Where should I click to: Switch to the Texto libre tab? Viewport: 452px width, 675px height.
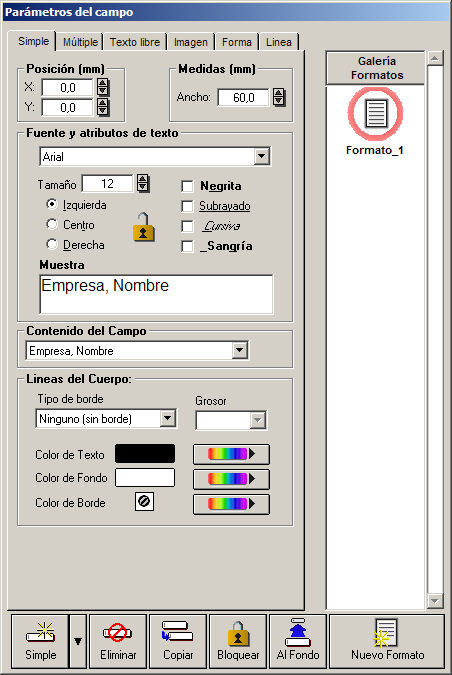click(x=135, y=42)
